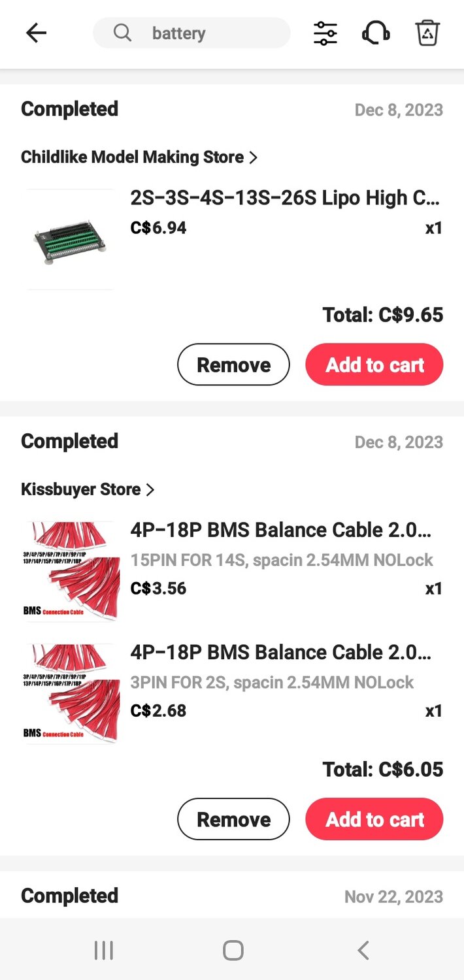The width and height of the screenshot is (464, 980).
Task: Add the Lipo battery board to cart
Action: (x=374, y=365)
